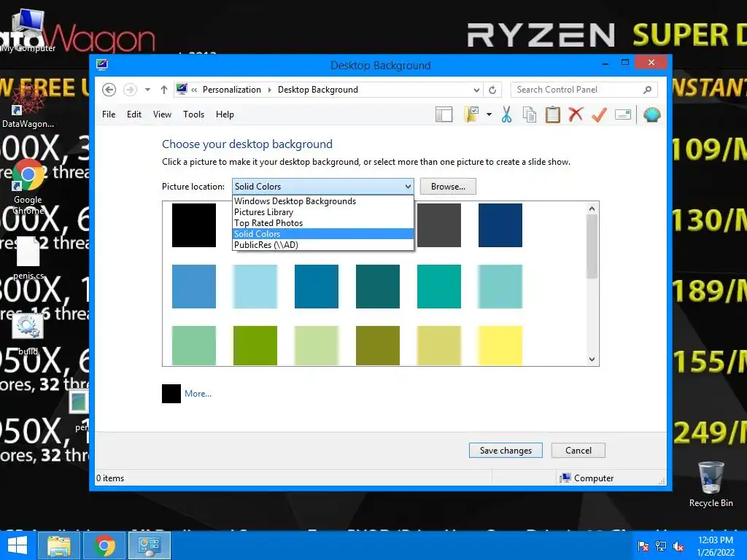Open File Explorer from the taskbar
The height and width of the screenshot is (560, 747).
point(58,545)
